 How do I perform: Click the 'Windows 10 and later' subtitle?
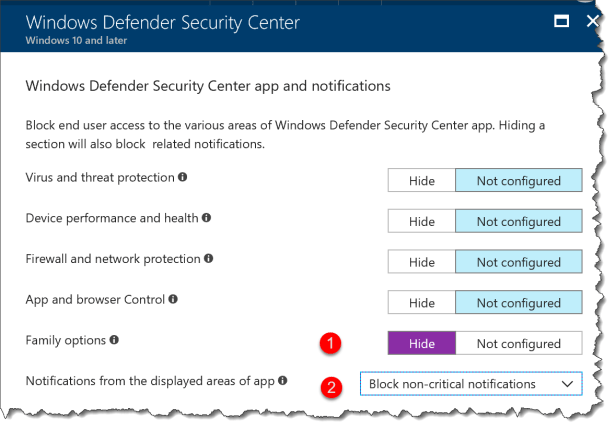76,40
